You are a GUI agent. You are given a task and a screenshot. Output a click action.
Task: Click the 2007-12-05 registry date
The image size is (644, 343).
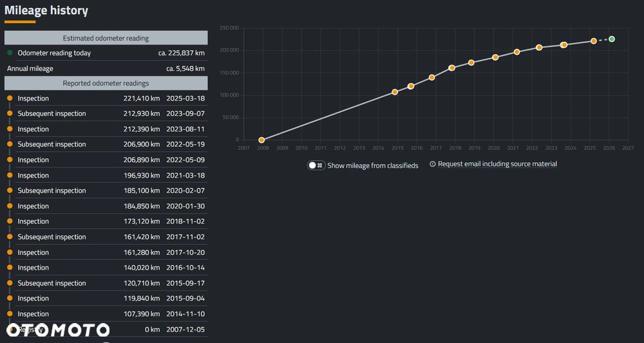185,330
